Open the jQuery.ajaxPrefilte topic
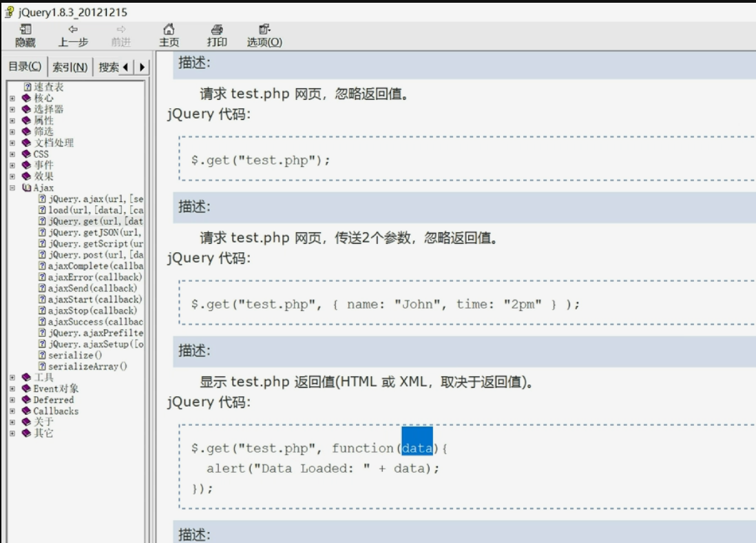The width and height of the screenshot is (756, 543). (x=91, y=333)
